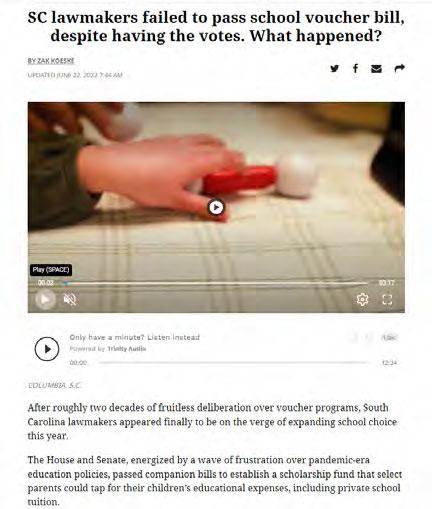Screen dimensions: 432x509
Task: Seek along the video progress bar
Action: tap(217, 283)
